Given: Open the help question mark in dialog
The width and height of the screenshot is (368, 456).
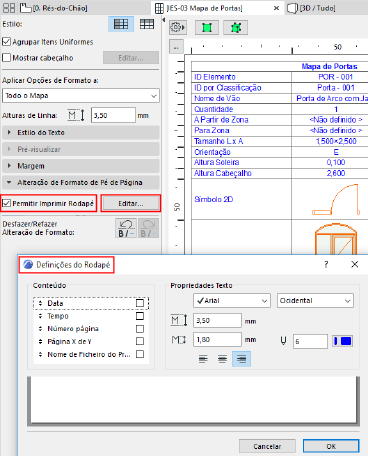Looking at the screenshot, I should coord(326,264).
